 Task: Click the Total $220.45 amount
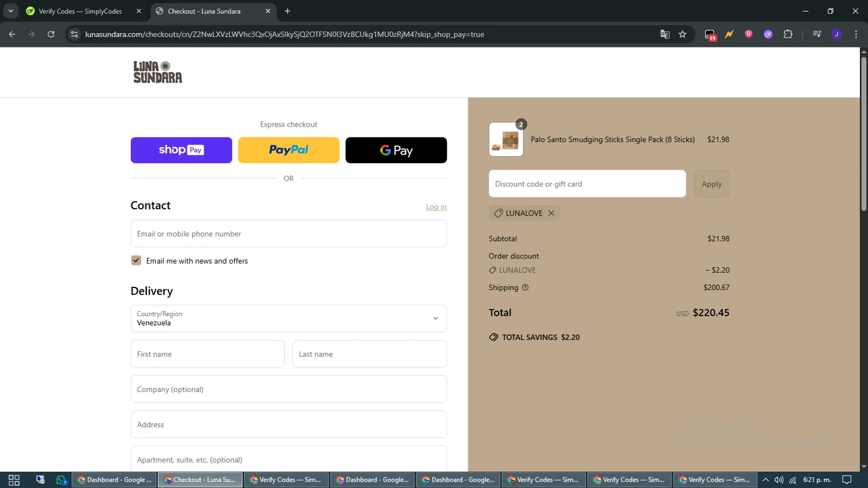(711, 313)
